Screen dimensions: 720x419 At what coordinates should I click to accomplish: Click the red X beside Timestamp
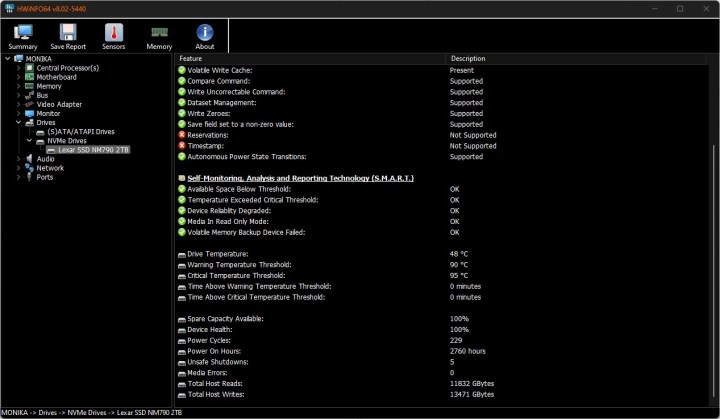pyautogui.click(x=181, y=146)
